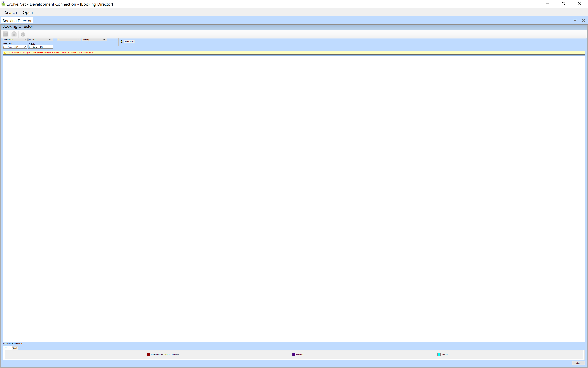Click the 'From Date:' label
This screenshot has width=588, height=368.
(x=8, y=44)
